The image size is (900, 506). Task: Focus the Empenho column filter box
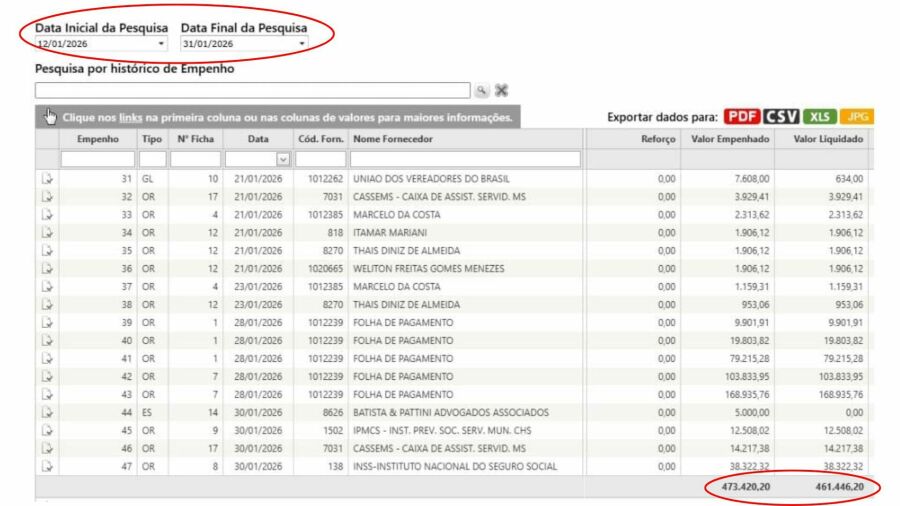click(98, 159)
